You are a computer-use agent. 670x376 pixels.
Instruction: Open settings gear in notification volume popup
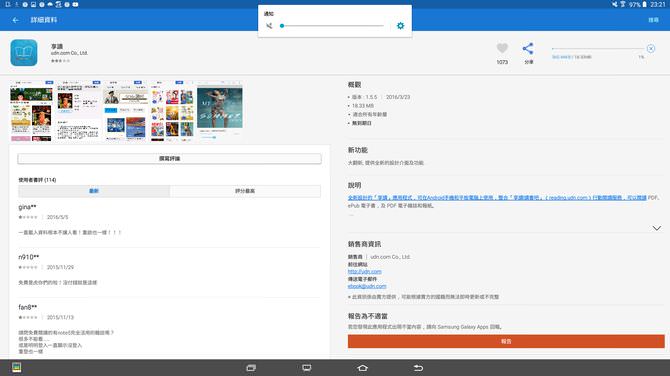click(400, 26)
